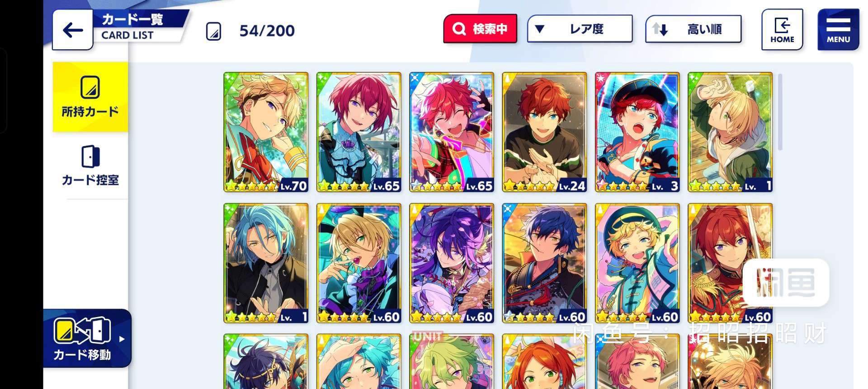Image resolution: width=868 pixels, height=389 pixels.
Task: Switch to 所持カード tab
Action: pyautogui.click(x=90, y=97)
